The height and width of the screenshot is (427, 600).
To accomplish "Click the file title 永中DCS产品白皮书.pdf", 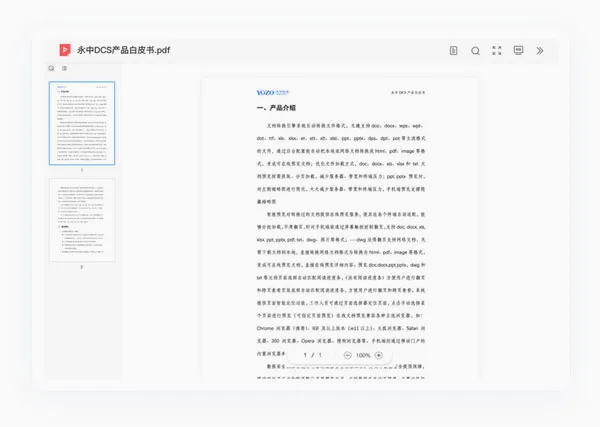I will (x=124, y=50).
